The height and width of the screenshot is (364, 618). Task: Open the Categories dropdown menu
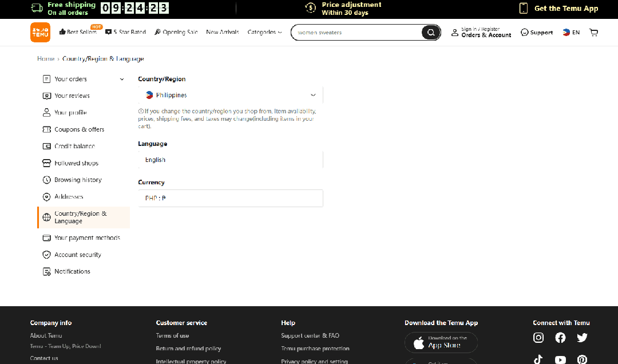tap(264, 32)
